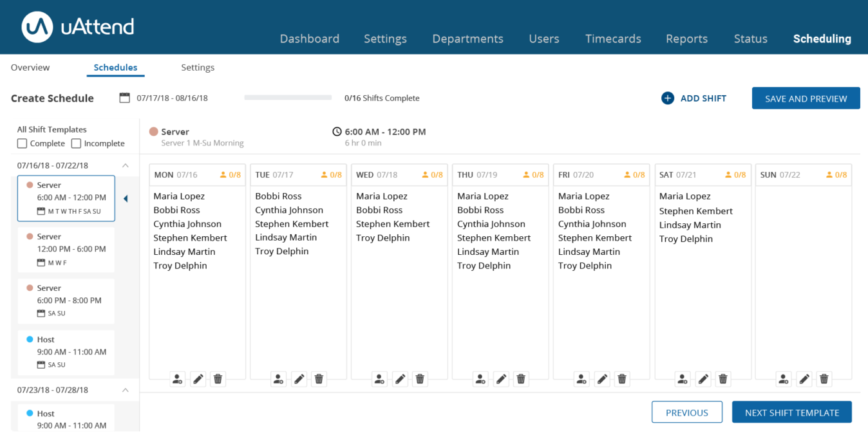Click the assign employee icon under Thursday
Viewport: 868px width, 435px height.
[x=480, y=379]
